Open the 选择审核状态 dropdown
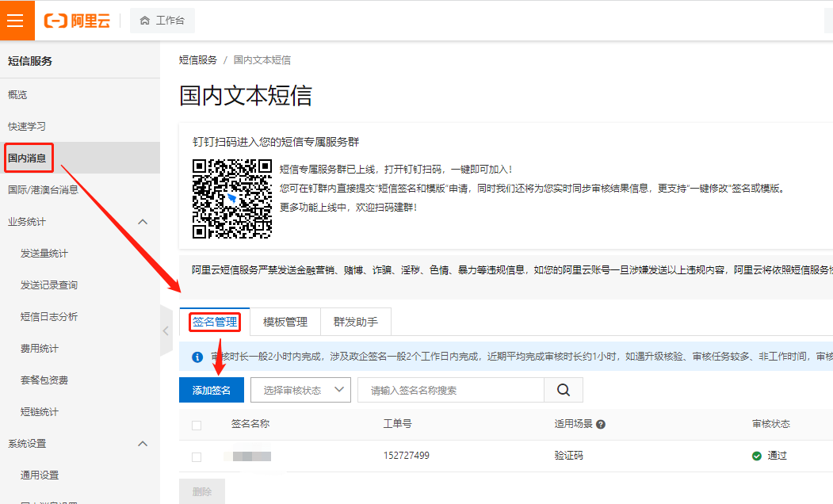833x504 pixels. [x=301, y=390]
